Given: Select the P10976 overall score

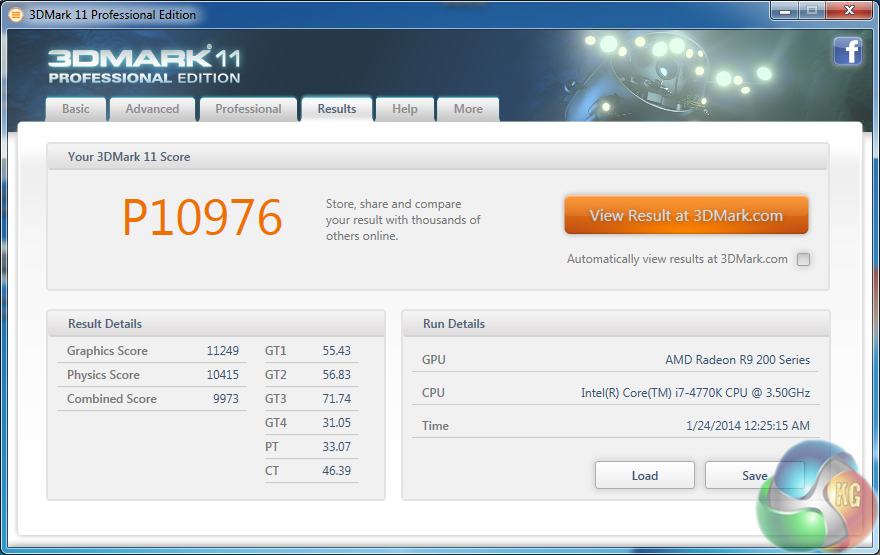Looking at the screenshot, I should click(x=202, y=218).
